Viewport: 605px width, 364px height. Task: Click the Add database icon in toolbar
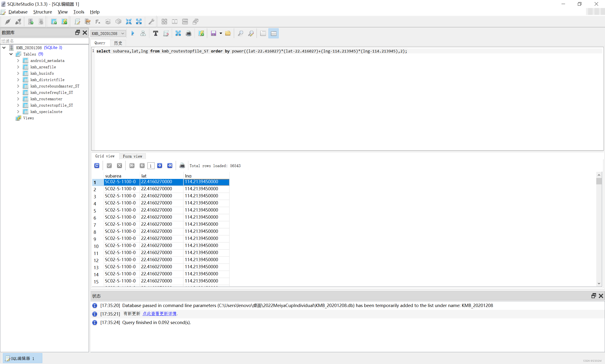tap(31, 22)
